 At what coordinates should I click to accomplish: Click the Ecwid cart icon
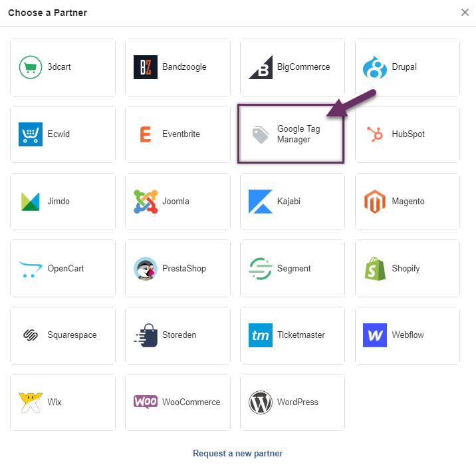point(31,134)
